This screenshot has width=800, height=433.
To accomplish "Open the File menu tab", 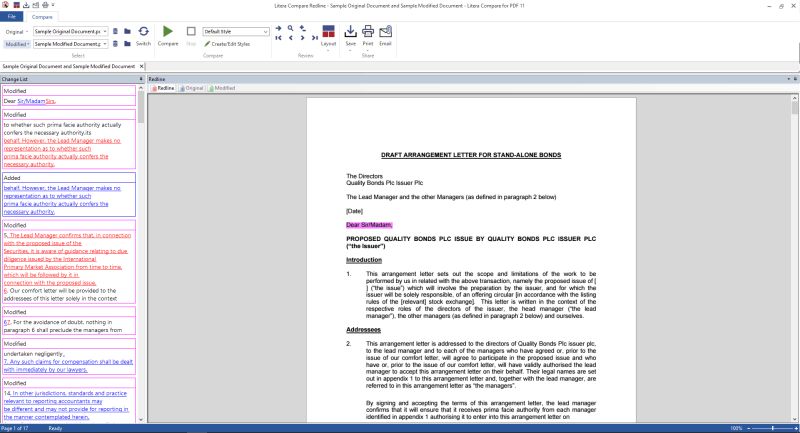I will (11, 17).
